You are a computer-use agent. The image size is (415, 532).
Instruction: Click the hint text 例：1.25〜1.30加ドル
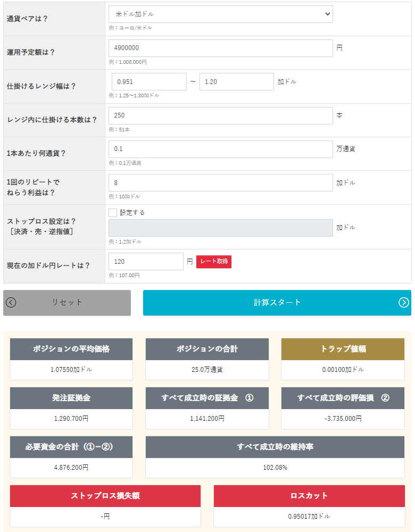134,96
